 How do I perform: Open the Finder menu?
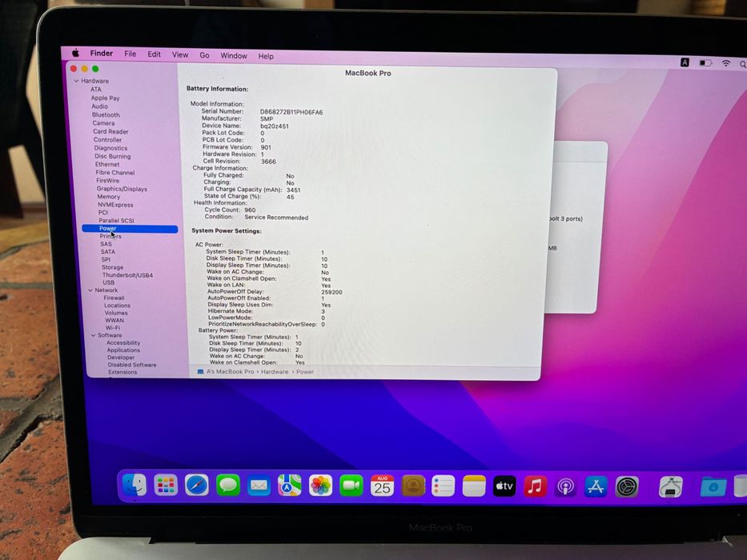[x=102, y=54]
